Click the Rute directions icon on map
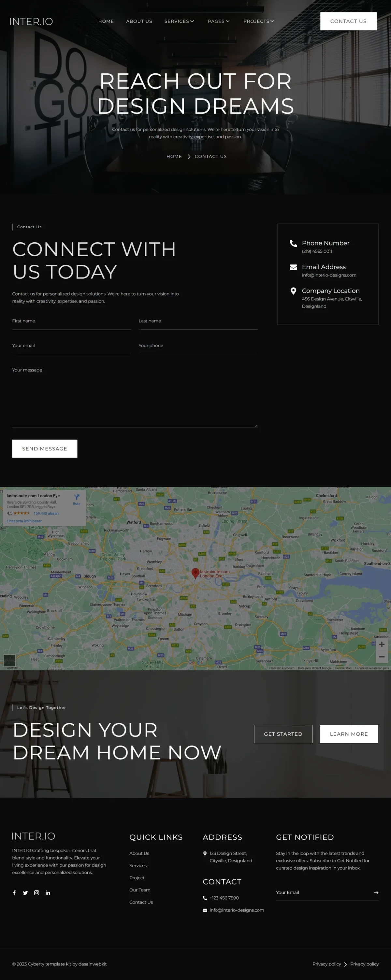This screenshot has width=391, height=980. click(77, 499)
